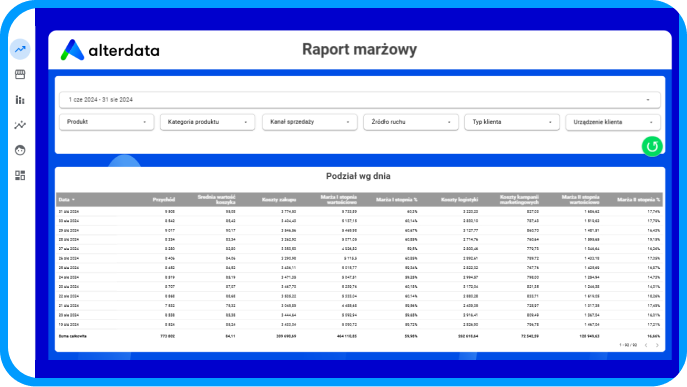Sort by Marża I stopnia % header
Image resolution: width=687 pixels, height=387 pixels.
[x=397, y=200]
